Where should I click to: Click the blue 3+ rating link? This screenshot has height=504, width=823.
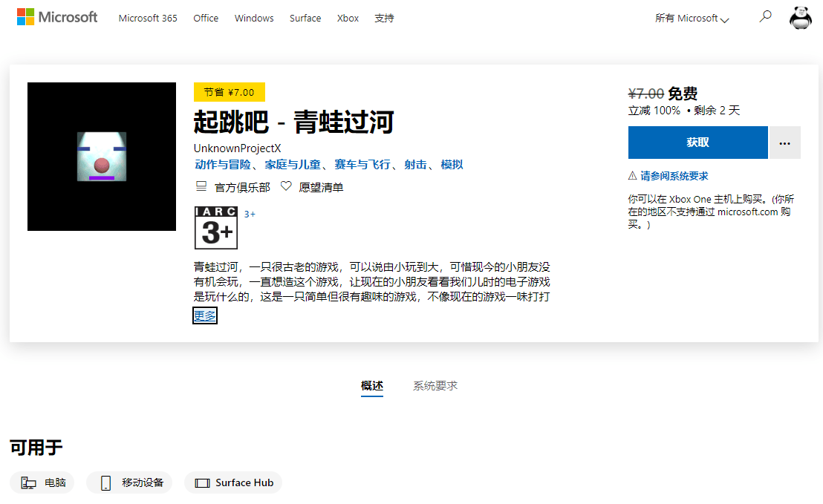(250, 214)
